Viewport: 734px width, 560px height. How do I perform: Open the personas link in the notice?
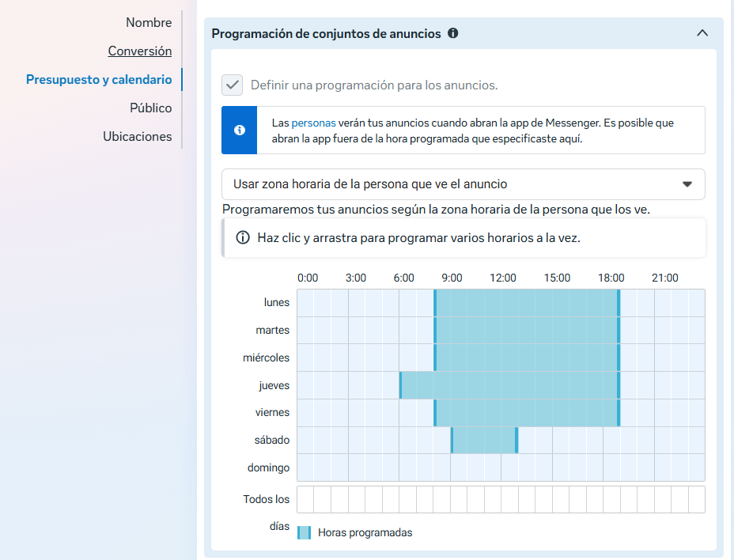tap(313, 123)
